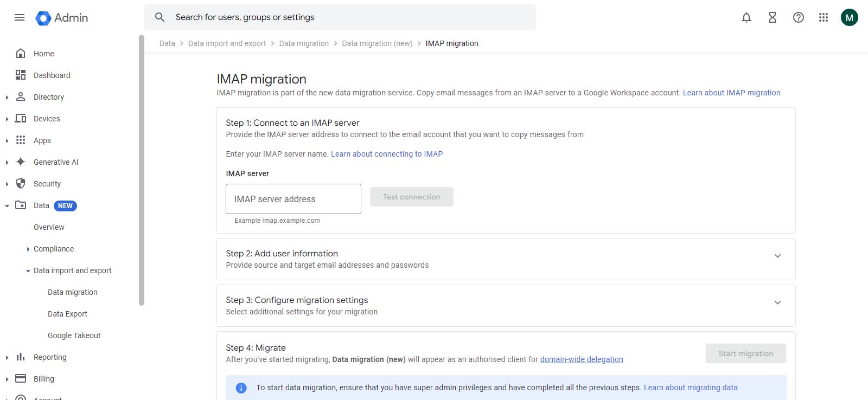The width and height of the screenshot is (868, 400).
Task: Click the search magnifier icon
Action: pyautogui.click(x=159, y=17)
